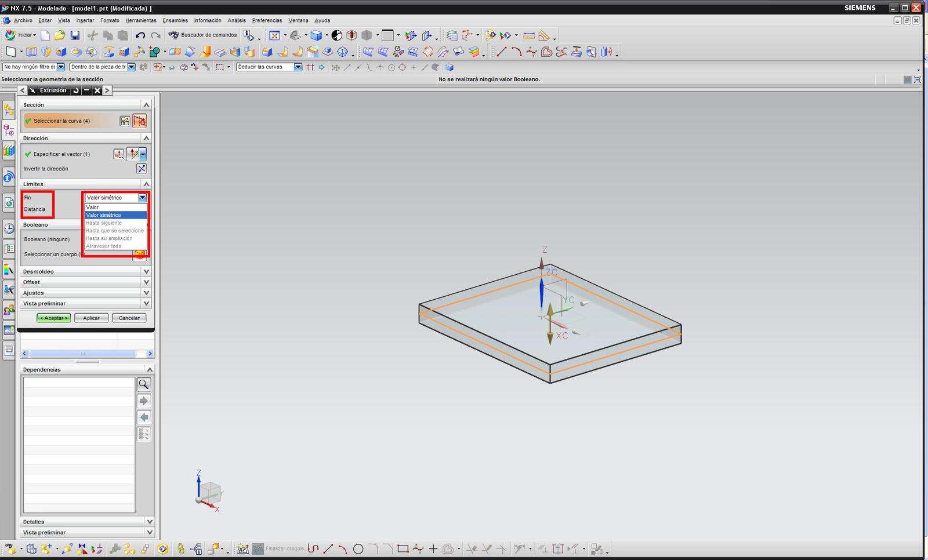Click the Aplicar button
Viewport: 928px width, 560px height.
point(91,318)
